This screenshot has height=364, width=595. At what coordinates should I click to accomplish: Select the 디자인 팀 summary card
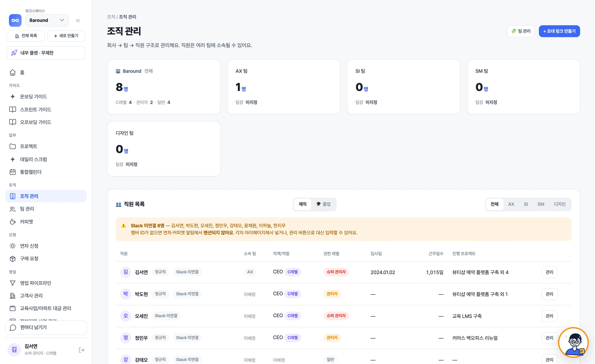coord(164,149)
